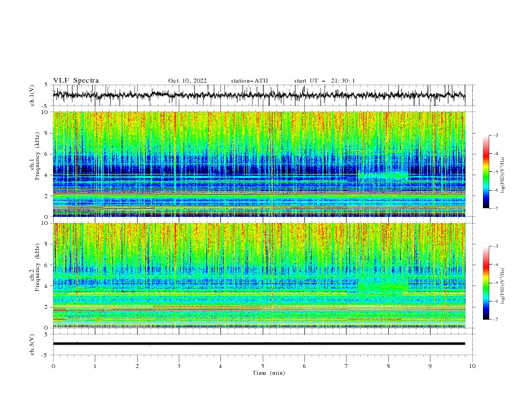Click the "ch.1 Frequency (kHz)" axis label
The image size is (532, 411).
coord(35,155)
